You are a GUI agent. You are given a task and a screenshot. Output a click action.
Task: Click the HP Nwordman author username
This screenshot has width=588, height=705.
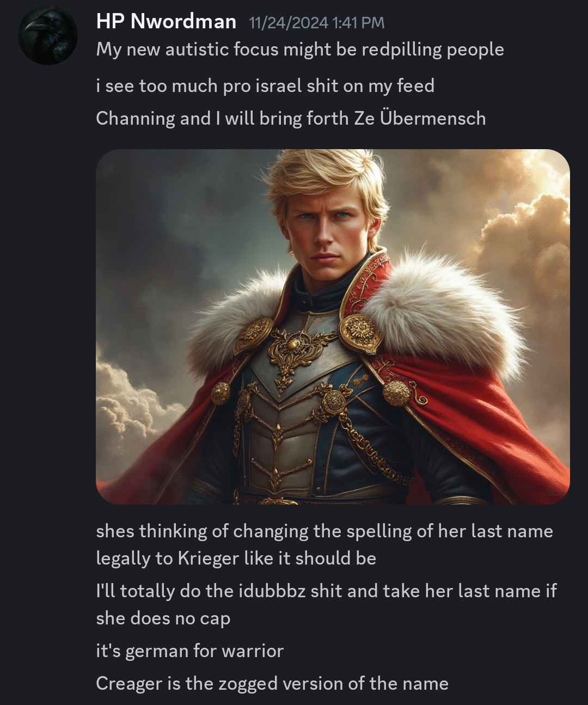(166, 22)
